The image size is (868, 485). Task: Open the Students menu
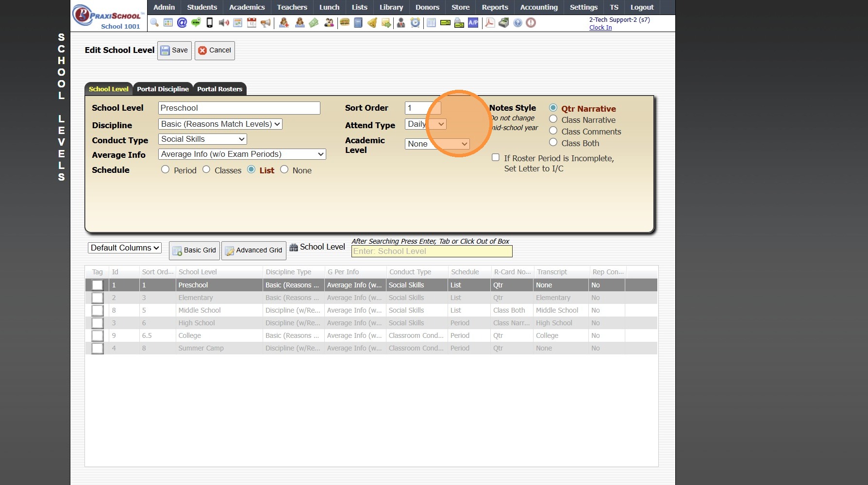pyautogui.click(x=202, y=7)
